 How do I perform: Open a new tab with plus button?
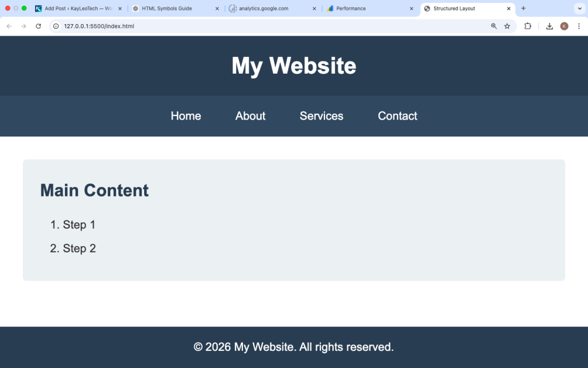[x=524, y=8]
